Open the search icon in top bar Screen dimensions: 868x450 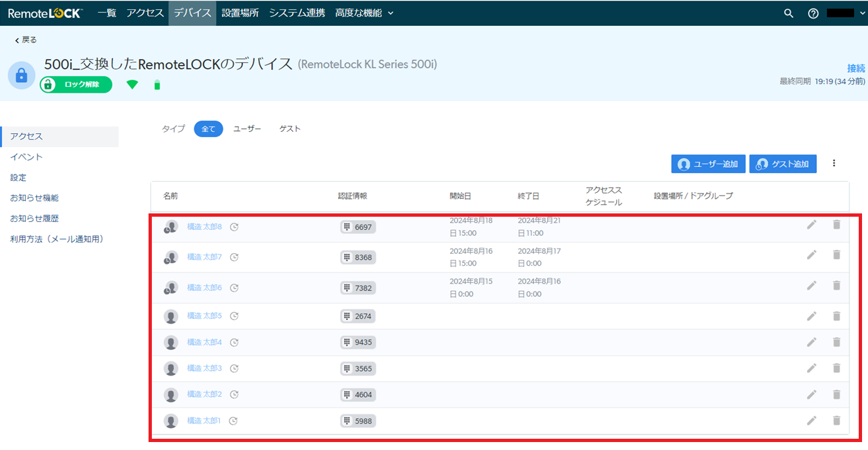(x=788, y=13)
